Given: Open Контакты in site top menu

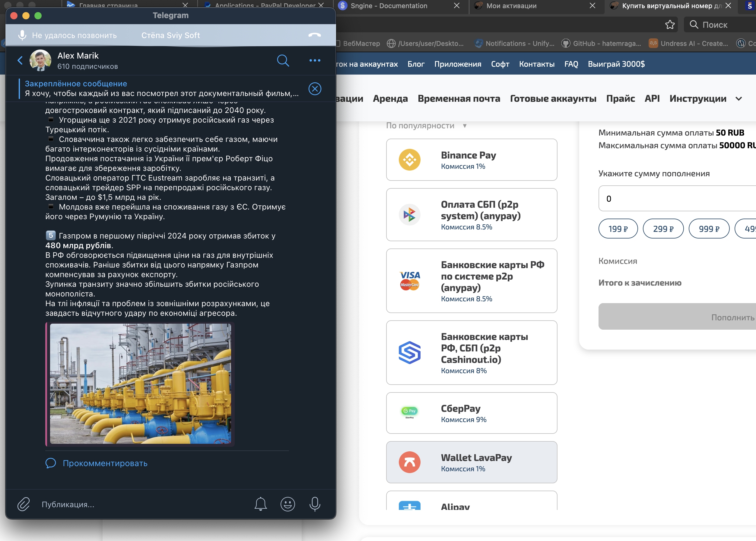Looking at the screenshot, I should [x=537, y=64].
